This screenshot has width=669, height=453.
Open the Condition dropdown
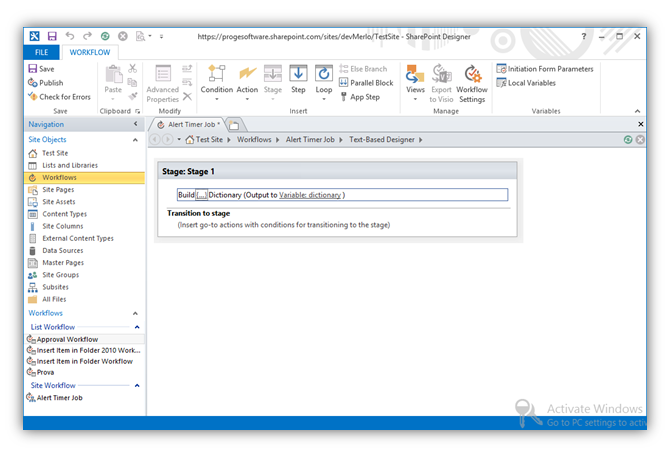pos(217,83)
